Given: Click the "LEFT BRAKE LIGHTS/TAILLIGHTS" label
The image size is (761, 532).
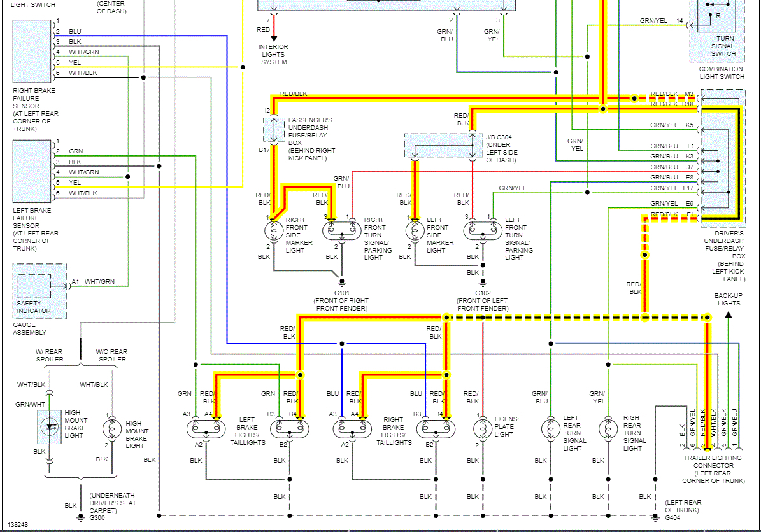Looking at the screenshot, I should [248, 431].
